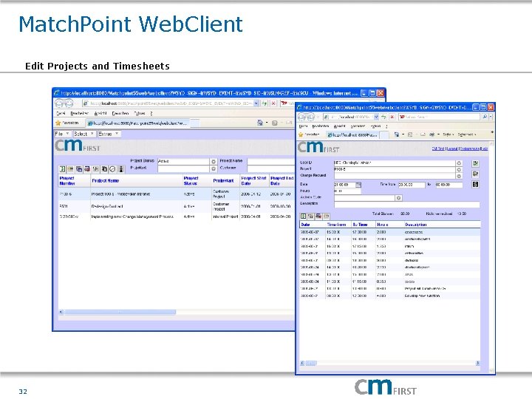
Task: Click the Home icon in the projects browser window
Action: 260,123
